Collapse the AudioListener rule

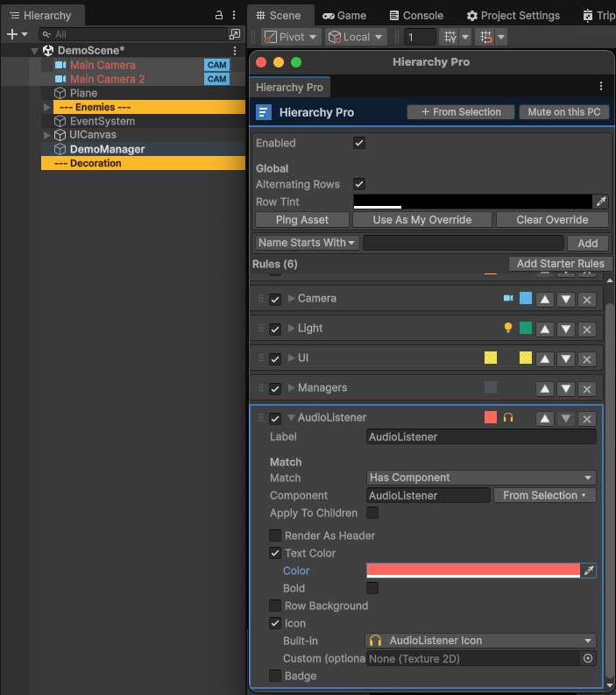[291, 417]
